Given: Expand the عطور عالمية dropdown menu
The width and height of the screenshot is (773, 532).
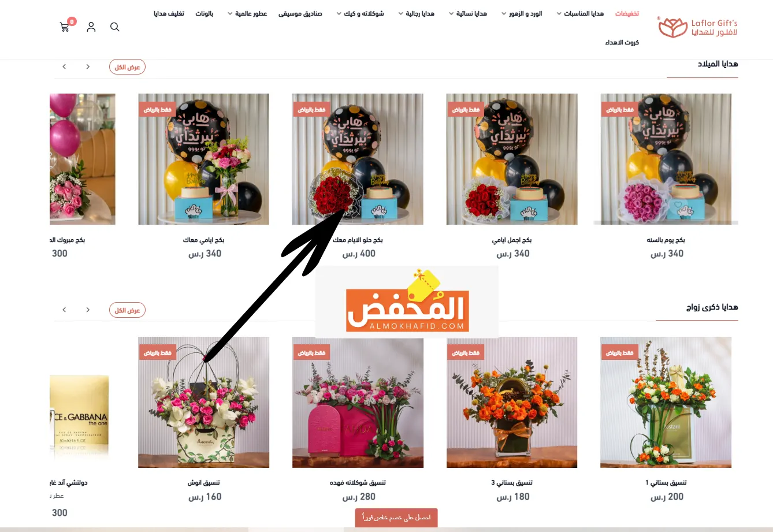Looking at the screenshot, I should tap(247, 13).
